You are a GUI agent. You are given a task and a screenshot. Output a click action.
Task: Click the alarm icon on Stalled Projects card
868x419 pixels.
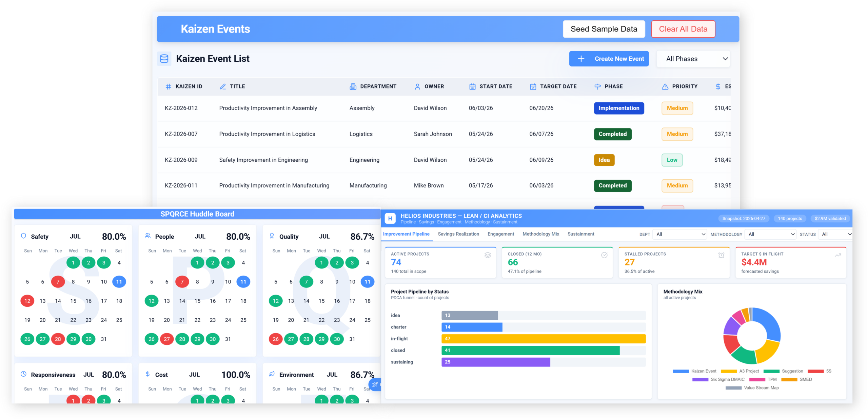pyautogui.click(x=721, y=255)
